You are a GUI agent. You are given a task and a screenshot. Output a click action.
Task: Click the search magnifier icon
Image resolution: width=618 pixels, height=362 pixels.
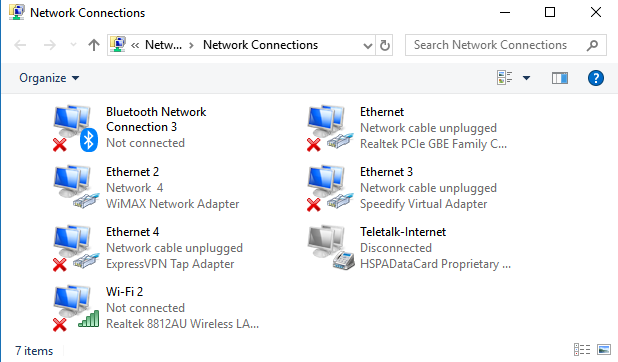coord(592,45)
